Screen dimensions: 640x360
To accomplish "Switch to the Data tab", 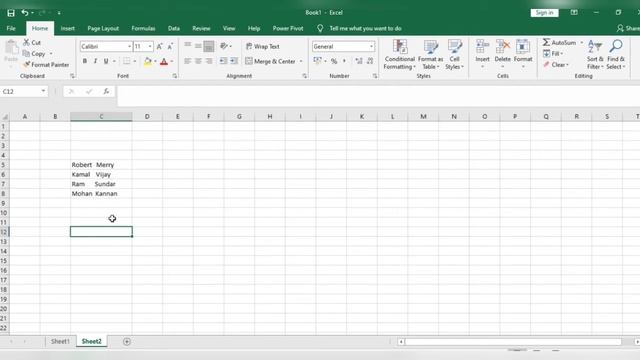I will point(173,29).
